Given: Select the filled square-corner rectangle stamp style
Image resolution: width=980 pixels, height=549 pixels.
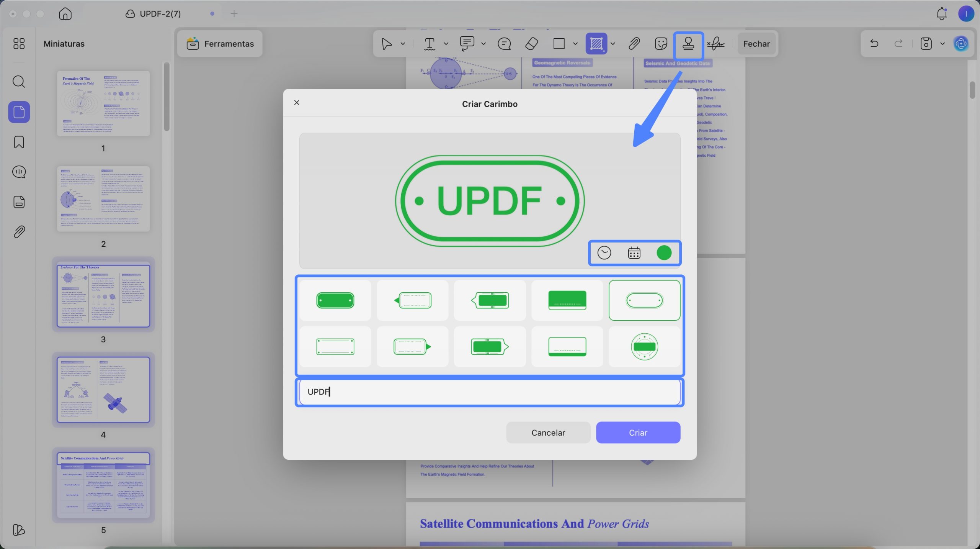Looking at the screenshot, I should click(567, 300).
